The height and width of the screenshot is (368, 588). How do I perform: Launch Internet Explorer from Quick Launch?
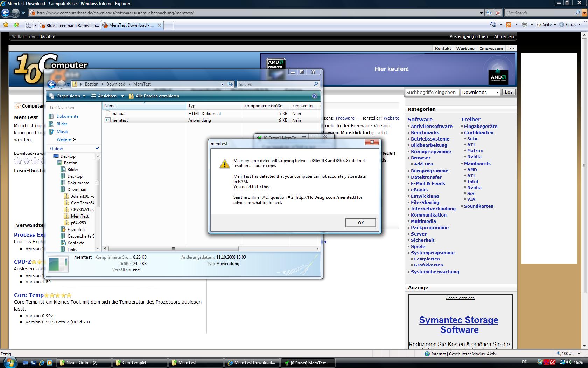pos(42,363)
